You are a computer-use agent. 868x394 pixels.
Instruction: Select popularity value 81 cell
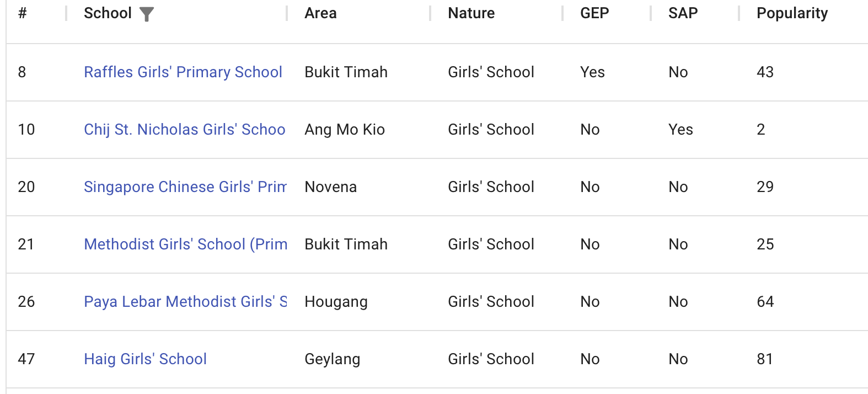(x=765, y=359)
